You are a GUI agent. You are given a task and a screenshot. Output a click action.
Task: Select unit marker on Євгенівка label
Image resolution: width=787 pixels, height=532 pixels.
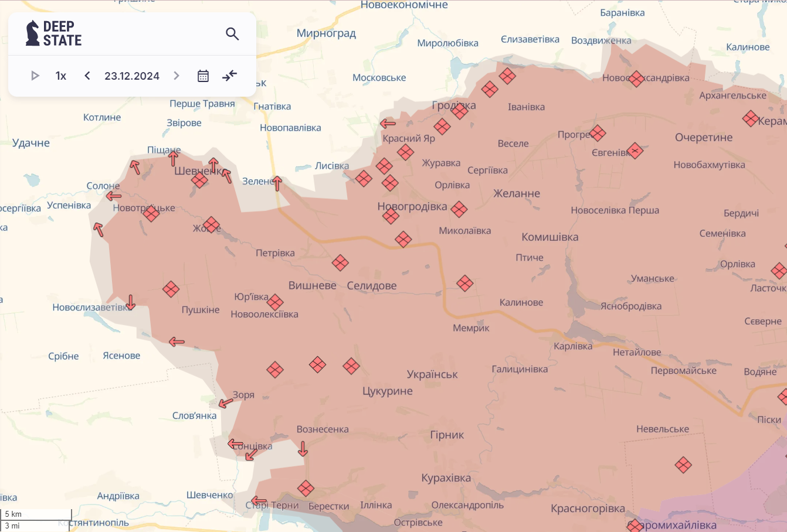click(635, 151)
